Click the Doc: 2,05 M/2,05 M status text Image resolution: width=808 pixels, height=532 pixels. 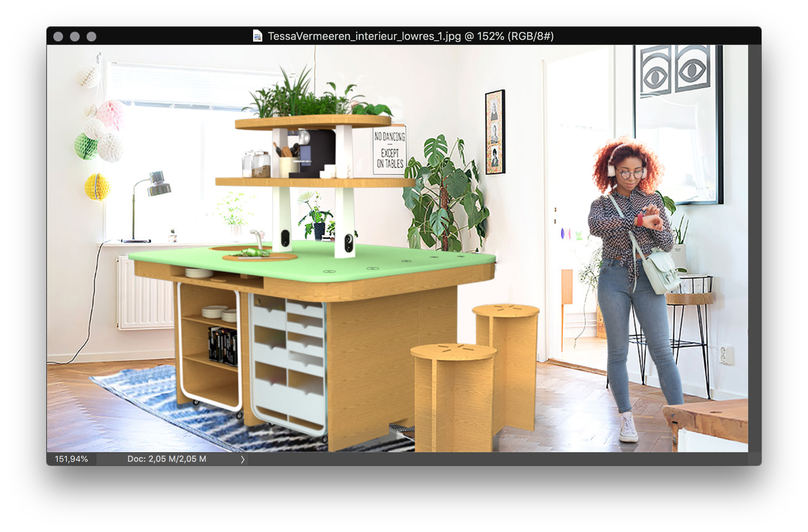167,459
